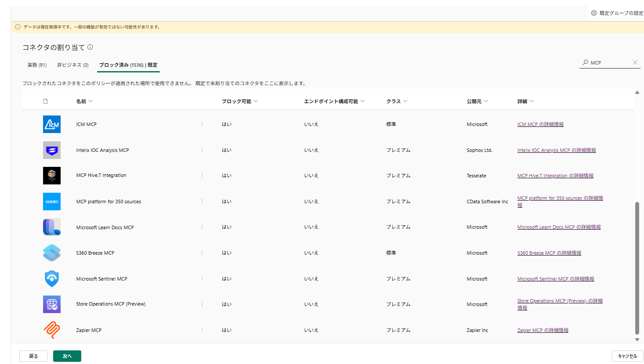644x364 pixels.
Task: Click the search magnifier icon
Action: click(585, 63)
